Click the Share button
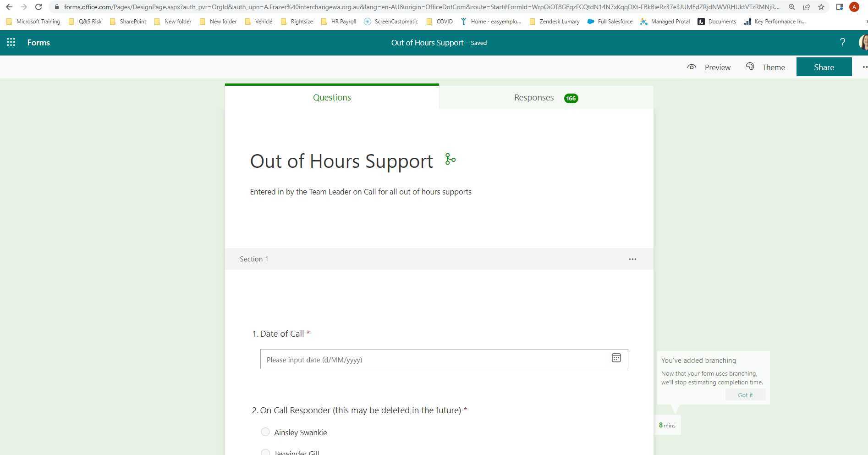 pos(824,67)
